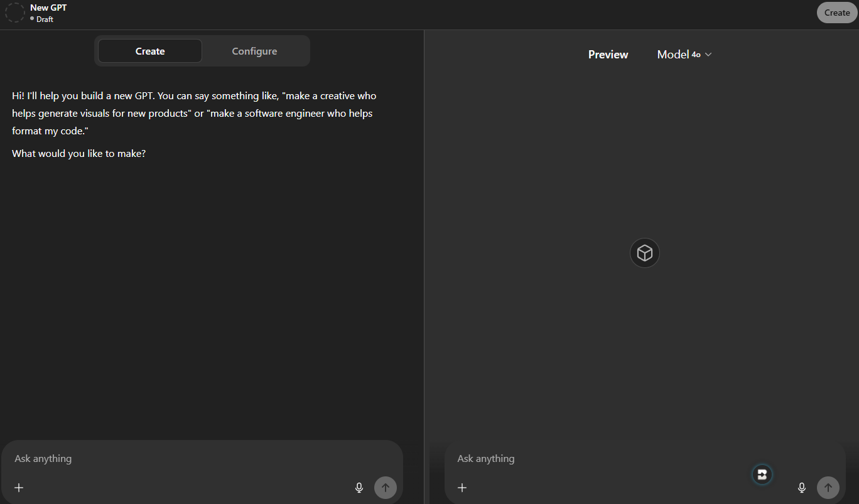Click the 'What would you like to make?' message

pyautogui.click(x=78, y=153)
